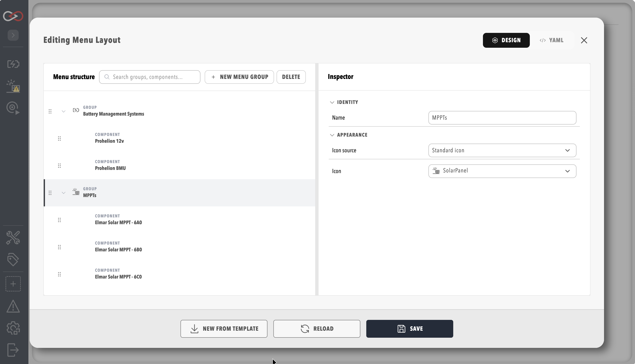Open the Icon dropdown showing SolarPanel

click(x=502, y=171)
